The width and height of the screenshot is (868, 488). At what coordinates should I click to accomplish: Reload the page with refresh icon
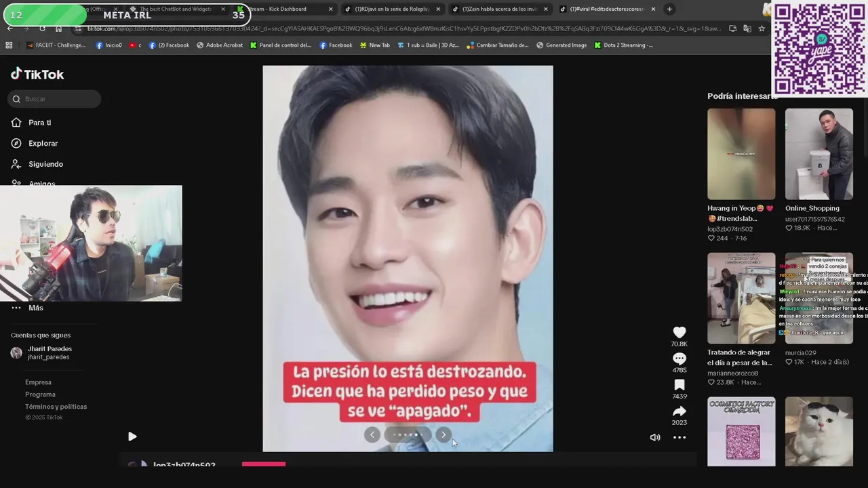(42, 28)
